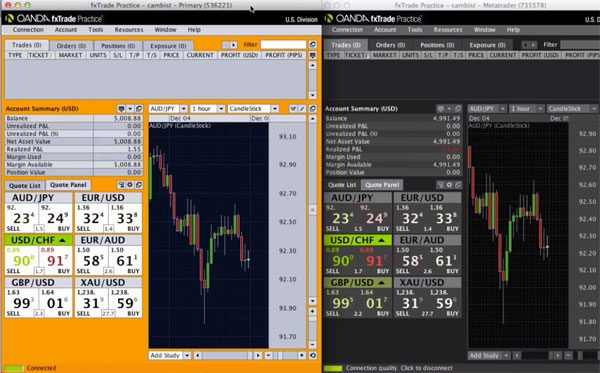Screen dimensions: 600x373
Task: Click chart zoom in button in Primary window
Action: point(302,355)
